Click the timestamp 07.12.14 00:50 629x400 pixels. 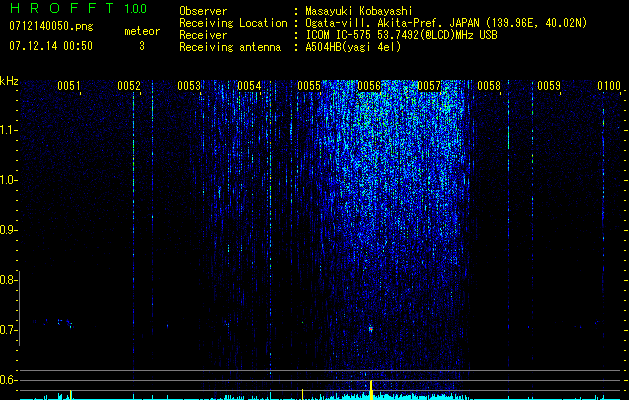(51, 46)
